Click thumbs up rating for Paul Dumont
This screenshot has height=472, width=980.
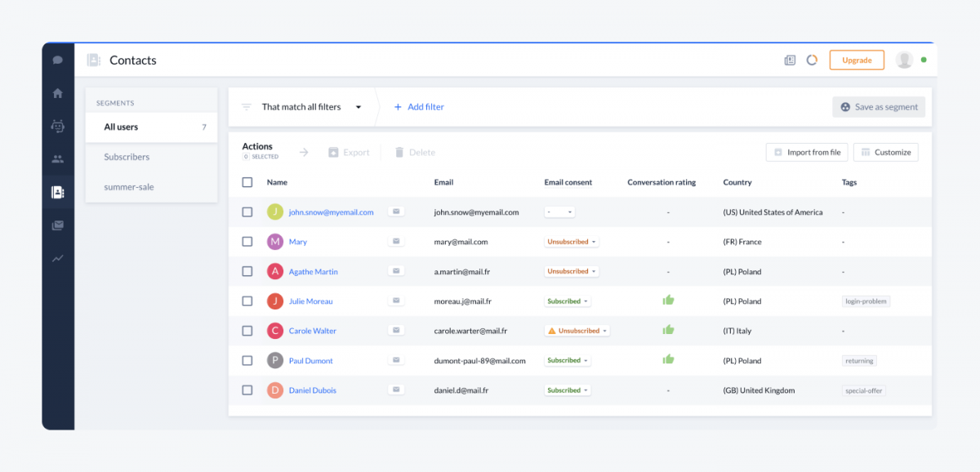668,359
